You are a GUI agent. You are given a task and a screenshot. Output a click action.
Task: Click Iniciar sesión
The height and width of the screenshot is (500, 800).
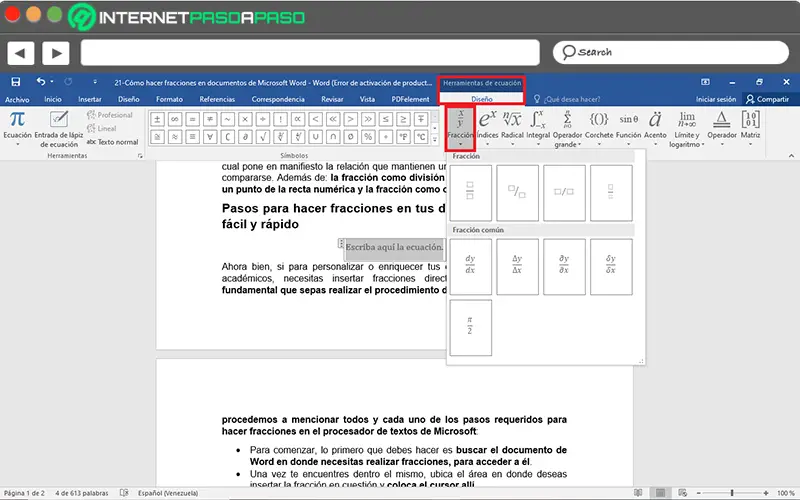(716, 99)
